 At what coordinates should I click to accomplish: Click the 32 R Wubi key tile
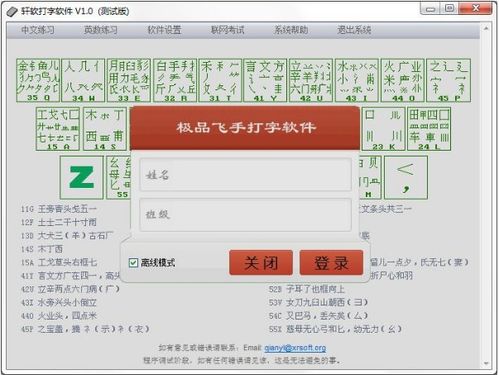point(175,80)
